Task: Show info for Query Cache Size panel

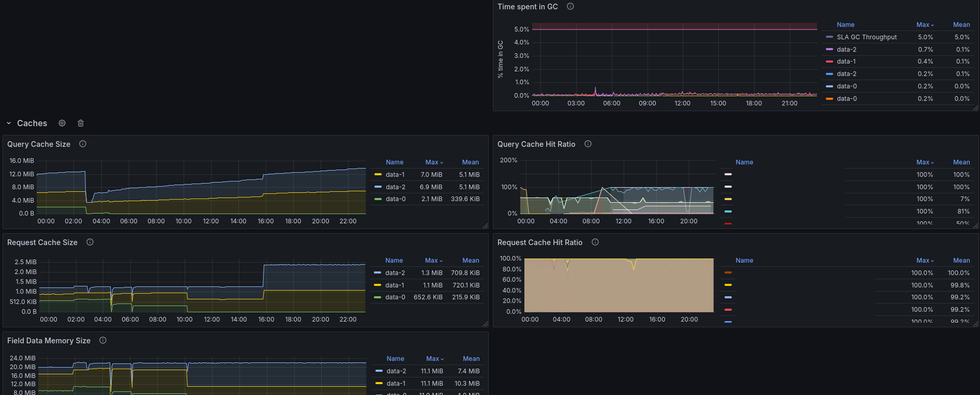Action: [x=83, y=144]
